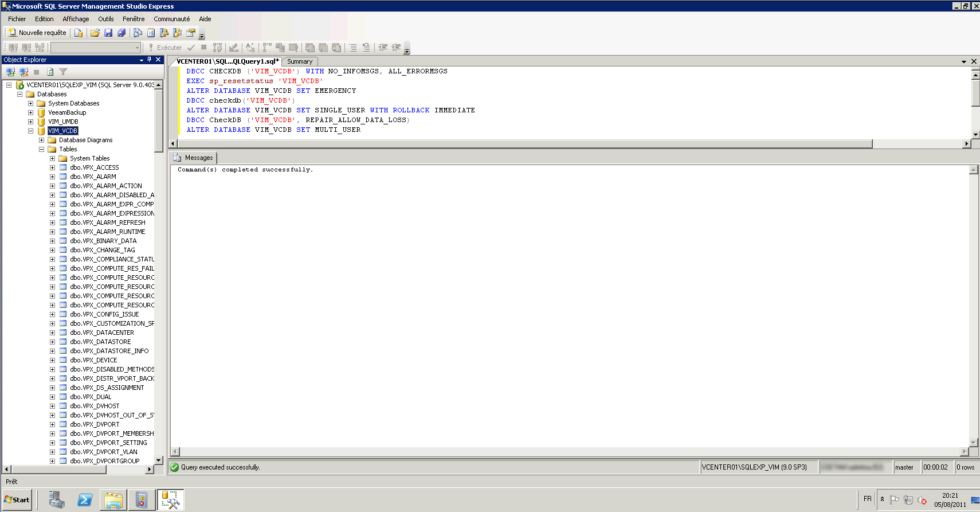Decrease indent toolbar icon
Image resolution: width=980 pixels, height=512 pixels.
(383, 48)
